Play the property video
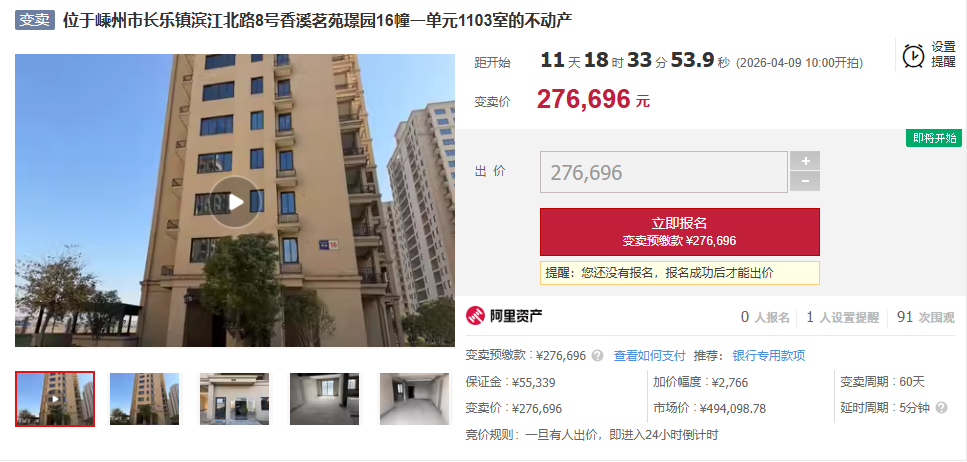This screenshot has width=967, height=462. coord(235,202)
